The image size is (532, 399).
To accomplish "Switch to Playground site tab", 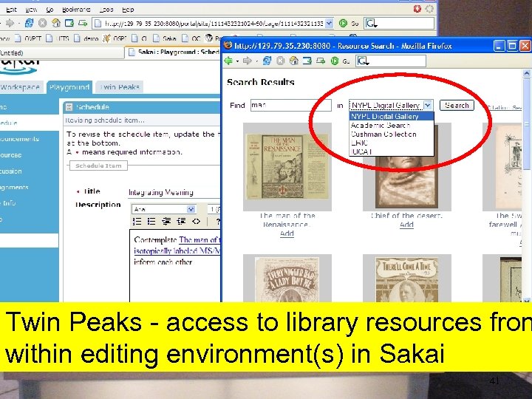I will [x=69, y=87].
